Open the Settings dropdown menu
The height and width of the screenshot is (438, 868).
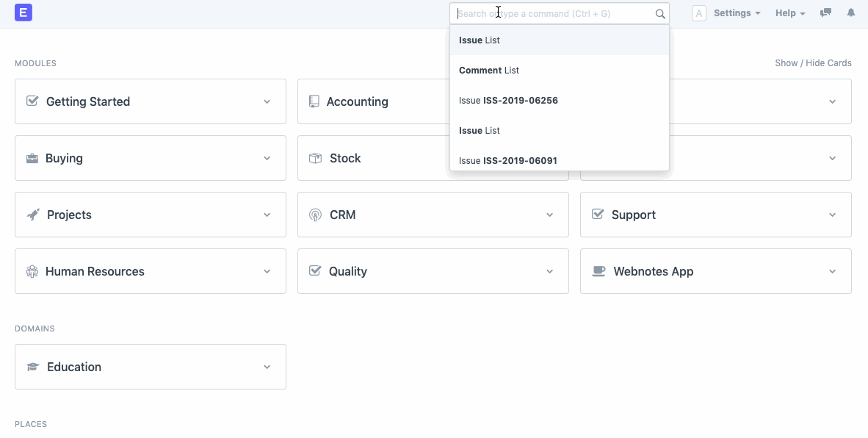(x=736, y=13)
